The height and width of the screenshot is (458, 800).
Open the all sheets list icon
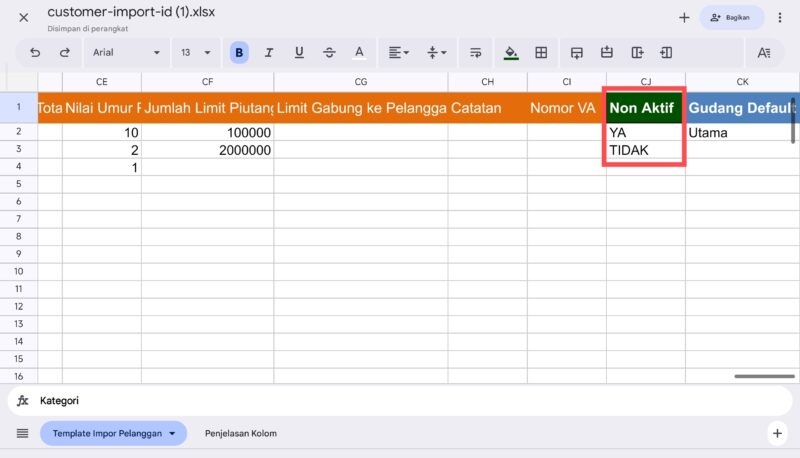pos(22,433)
